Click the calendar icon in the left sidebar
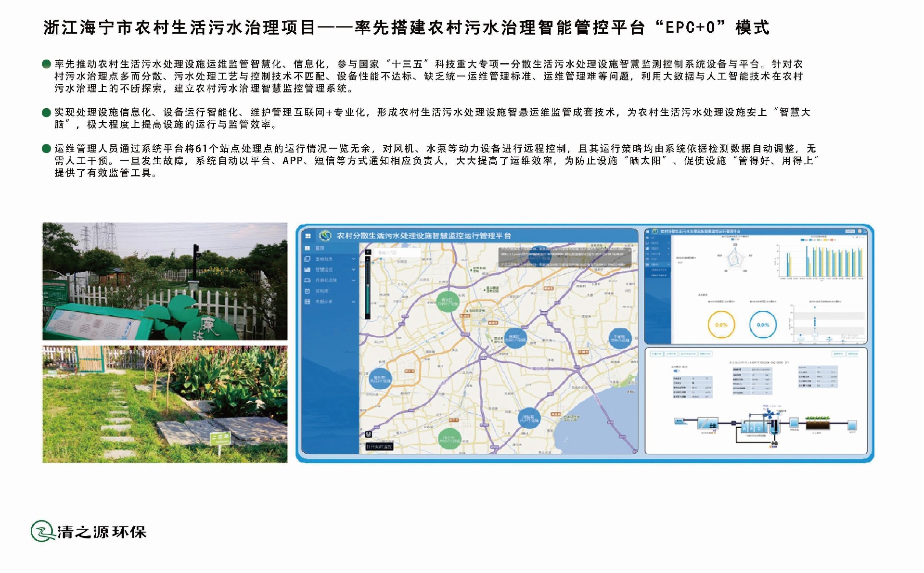Viewport: 924px width, 573px height. (308, 291)
